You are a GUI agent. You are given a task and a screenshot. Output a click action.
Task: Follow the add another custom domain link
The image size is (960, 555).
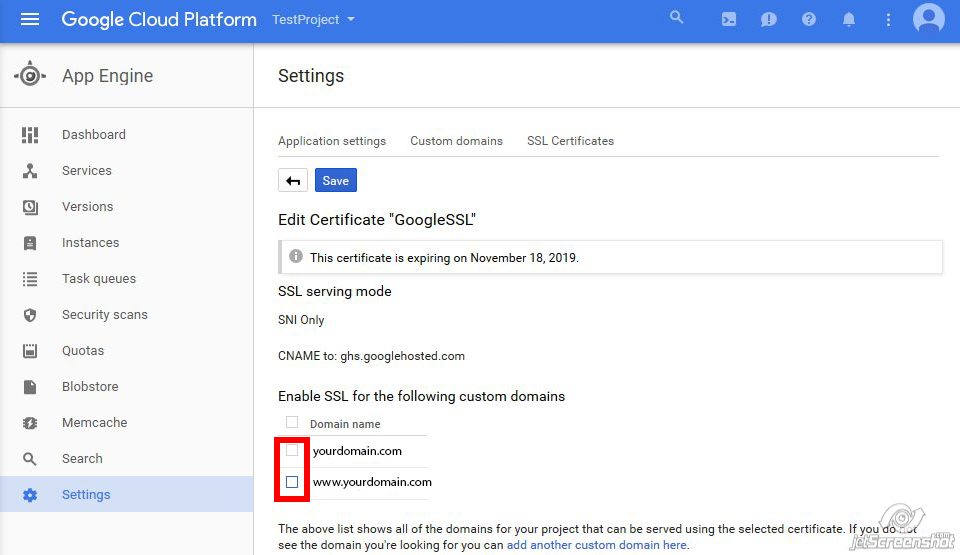coord(597,545)
